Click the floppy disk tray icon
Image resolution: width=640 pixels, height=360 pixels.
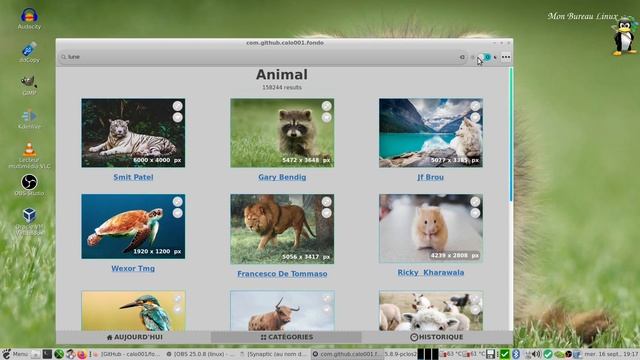(491, 354)
